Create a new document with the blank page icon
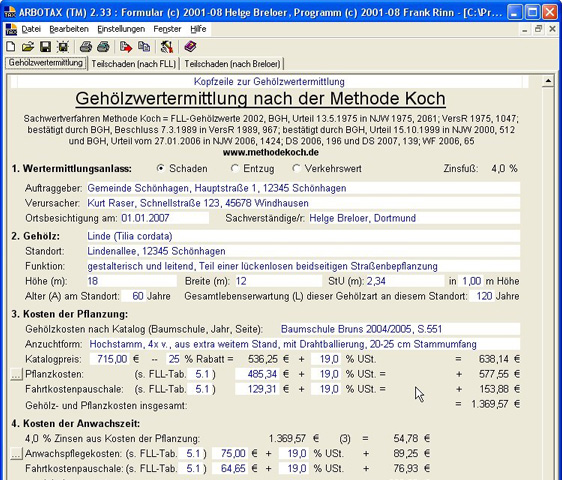Image resolution: width=562 pixels, height=480 pixels. pos(11,47)
